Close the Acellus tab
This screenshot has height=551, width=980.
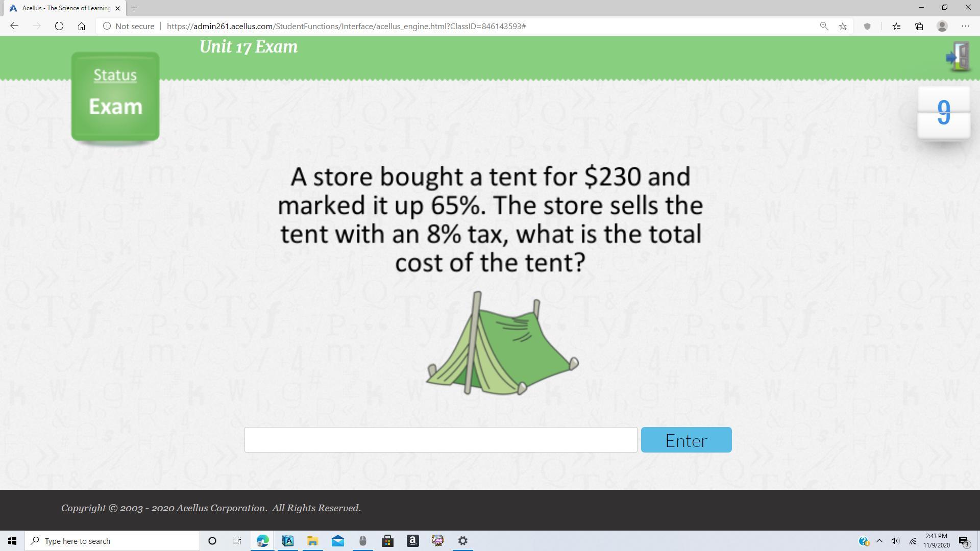click(117, 8)
